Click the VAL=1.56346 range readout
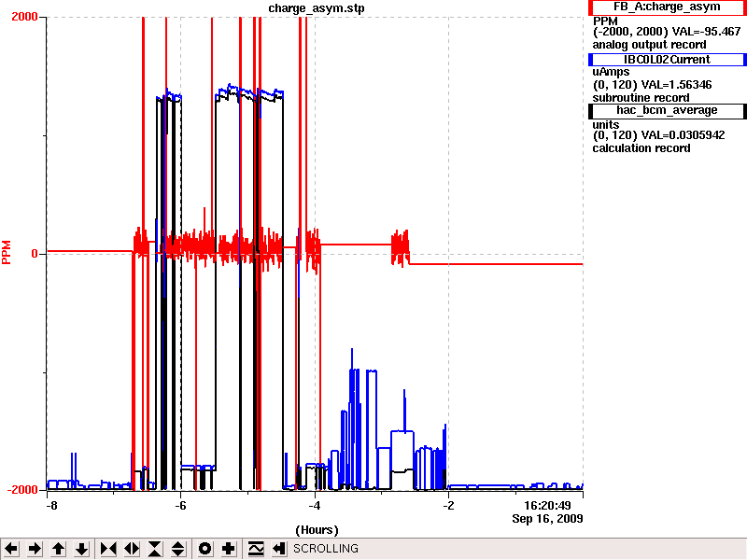Viewport: 747px width, 560px height. click(676, 85)
